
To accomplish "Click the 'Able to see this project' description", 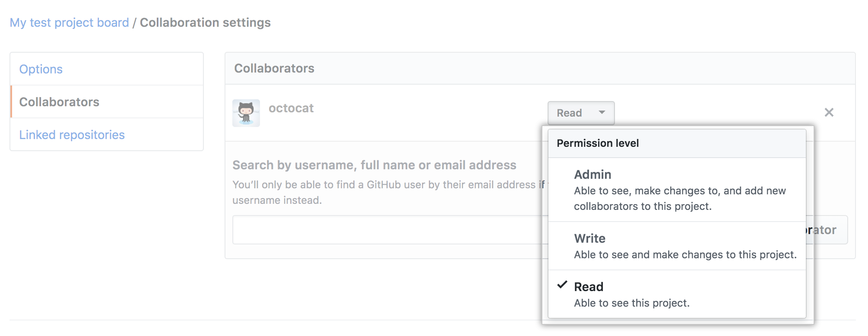I will point(631,303).
